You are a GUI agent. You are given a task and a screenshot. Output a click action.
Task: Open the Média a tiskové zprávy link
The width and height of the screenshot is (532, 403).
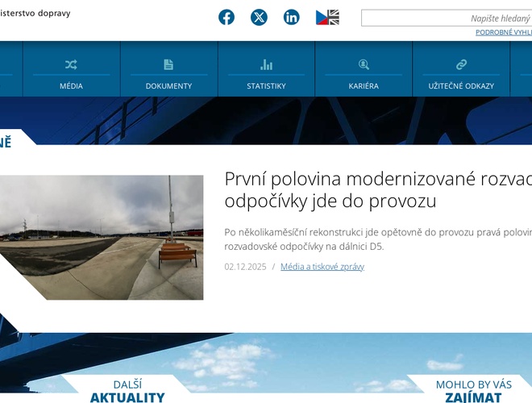(322, 267)
